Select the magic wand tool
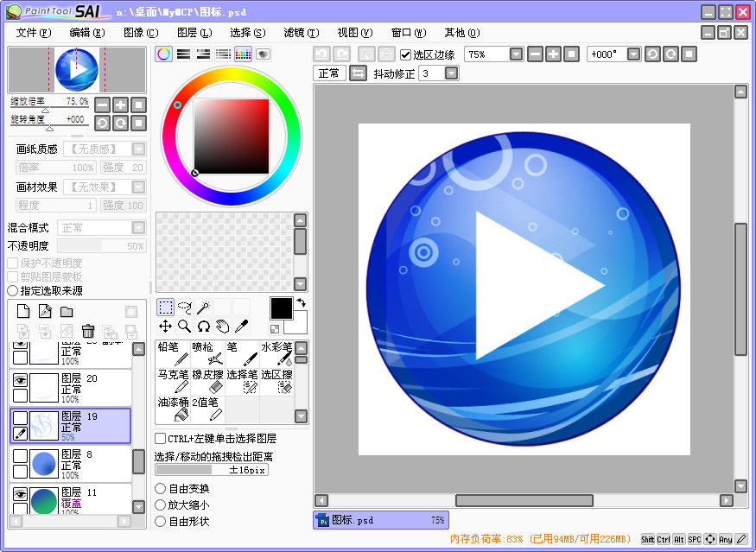This screenshot has height=552, width=756. [204, 307]
